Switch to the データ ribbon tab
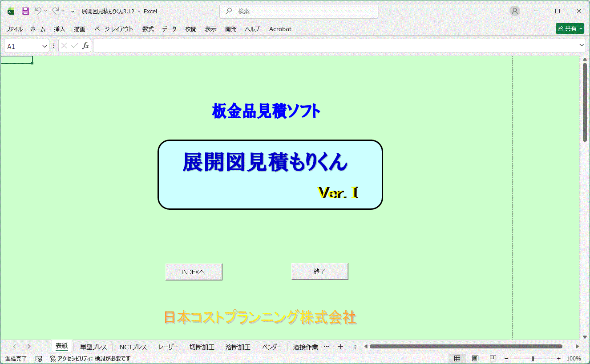The height and width of the screenshot is (364, 590). pyautogui.click(x=170, y=29)
